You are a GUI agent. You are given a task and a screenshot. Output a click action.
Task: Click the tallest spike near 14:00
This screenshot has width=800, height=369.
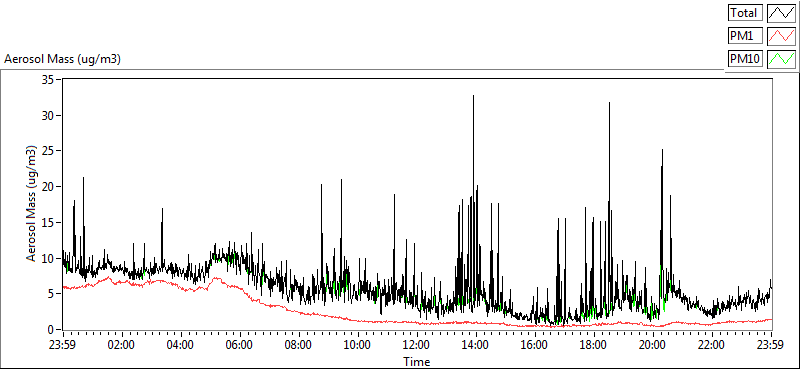473,199
